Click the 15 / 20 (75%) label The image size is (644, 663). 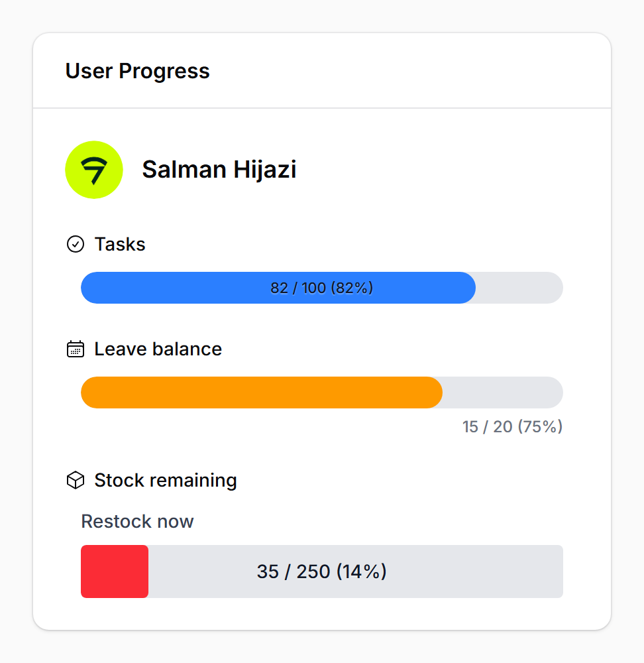(x=511, y=427)
